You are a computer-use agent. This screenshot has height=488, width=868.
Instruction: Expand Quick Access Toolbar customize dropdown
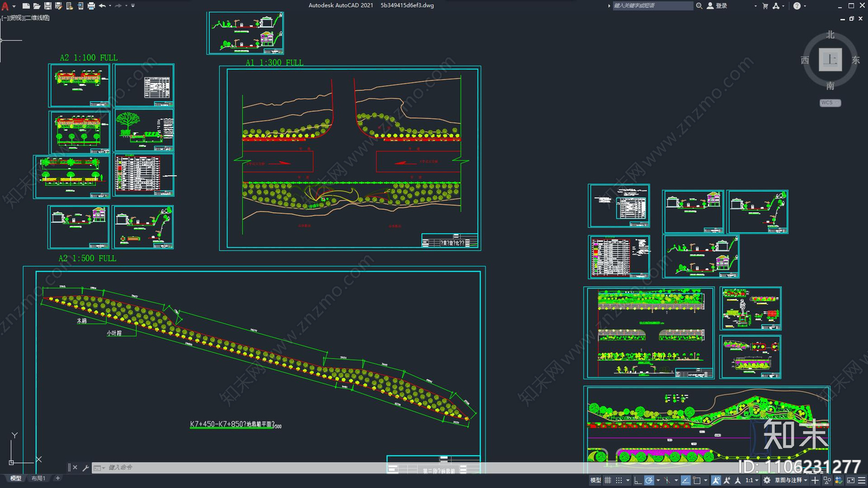click(x=133, y=6)
